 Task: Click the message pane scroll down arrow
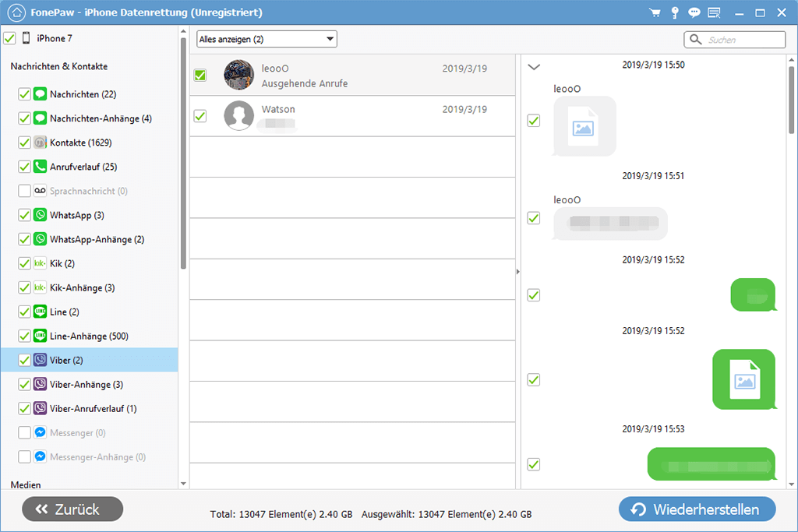pos(792,484)
